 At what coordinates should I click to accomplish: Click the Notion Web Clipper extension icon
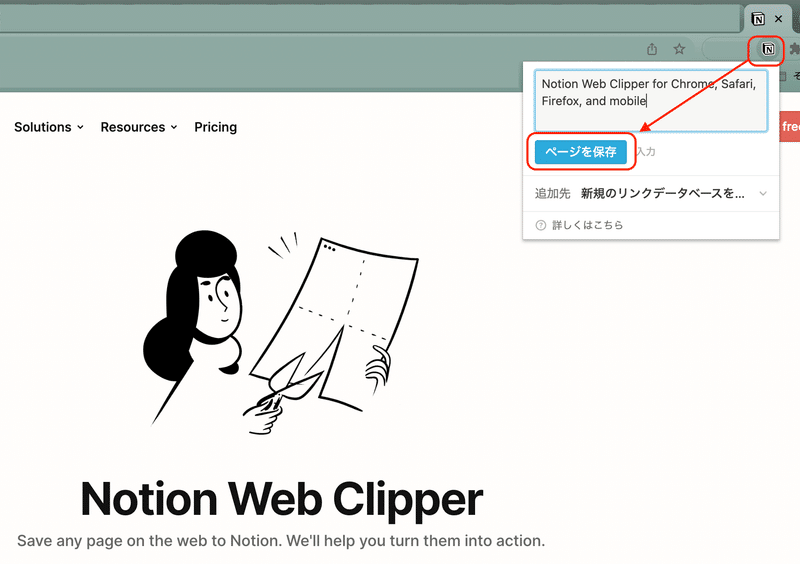768,49
